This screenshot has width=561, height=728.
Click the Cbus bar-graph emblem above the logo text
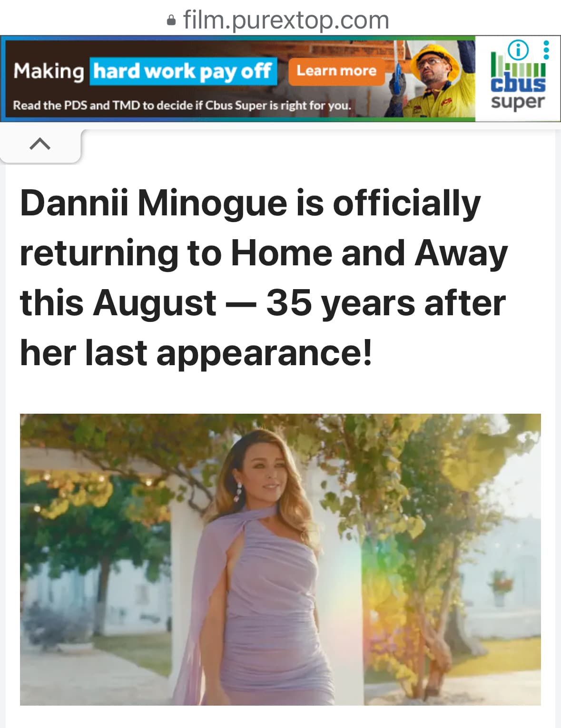[518, 66]
